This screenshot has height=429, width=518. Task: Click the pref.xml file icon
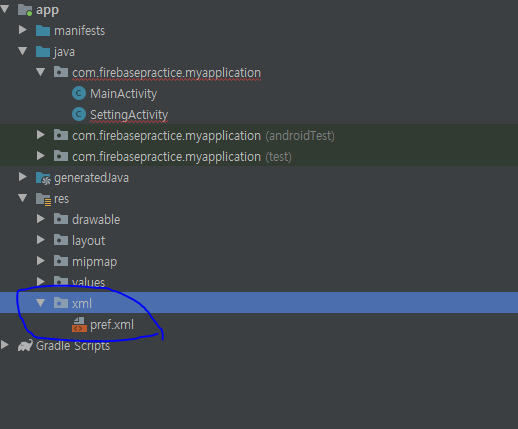click(79, 325)
